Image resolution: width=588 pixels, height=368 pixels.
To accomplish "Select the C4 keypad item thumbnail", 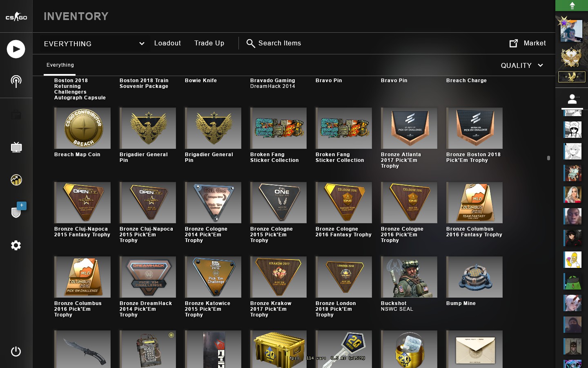I will (x=147, y=349).
